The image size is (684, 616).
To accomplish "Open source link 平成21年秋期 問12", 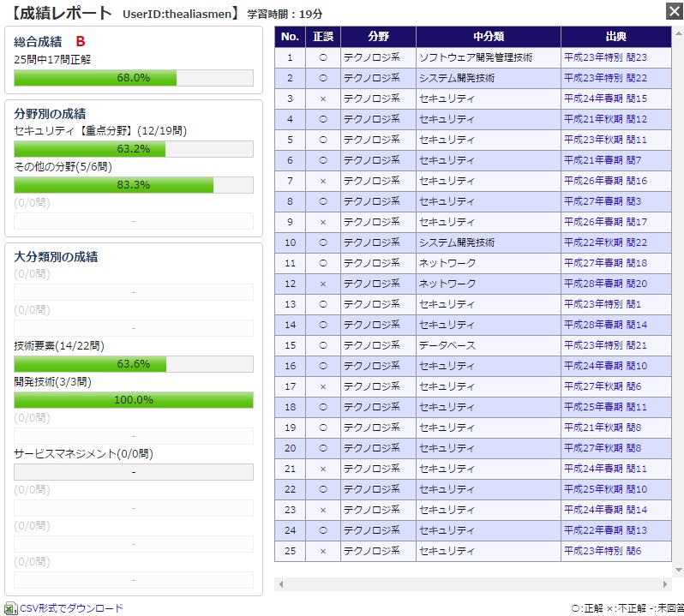I will click(605, 119).
